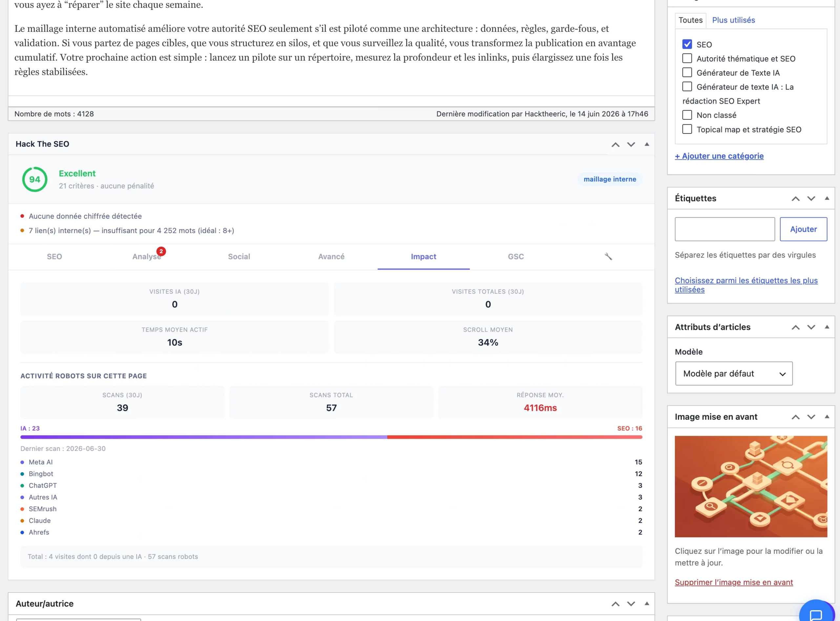Open the Analyse tab
This screenshot has height=621, width=840.
(146, 257)
